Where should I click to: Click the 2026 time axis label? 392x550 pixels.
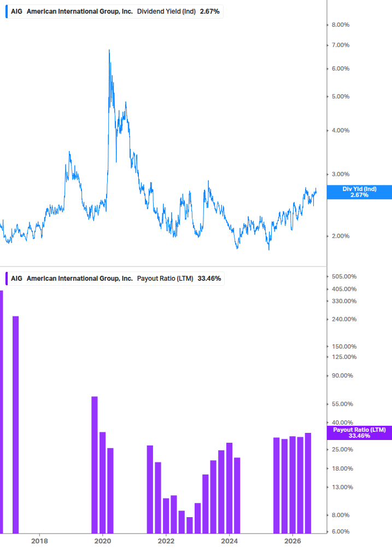click(292, 541)
